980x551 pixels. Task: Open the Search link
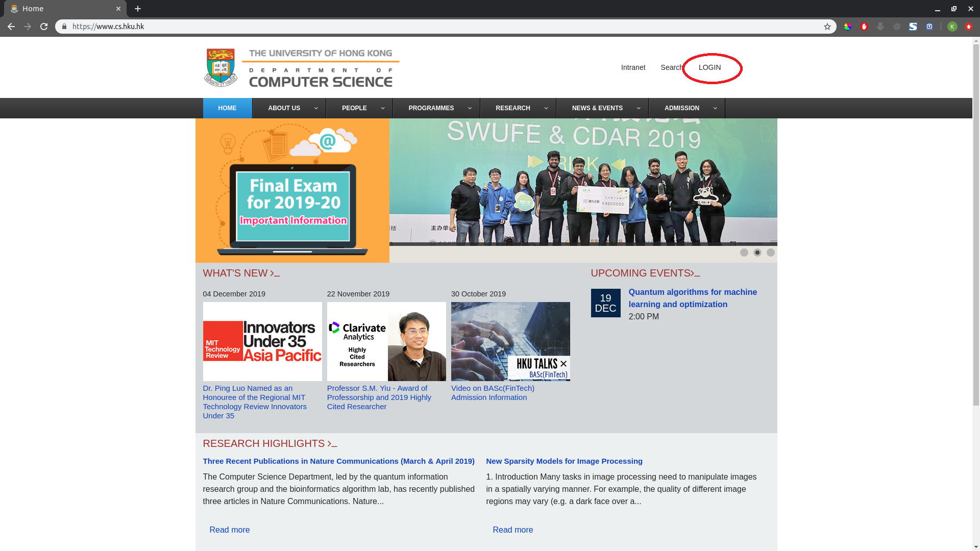point(672,67)
